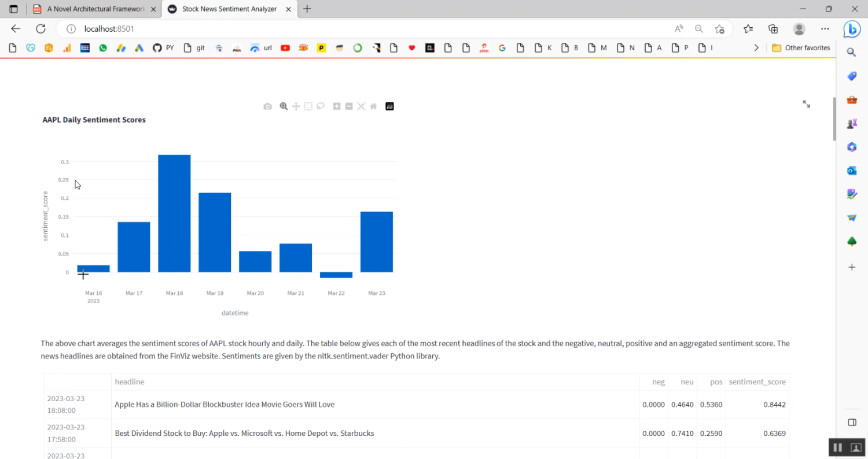The height and width of the screenshot is (459, 868).
Task: Toggle the Box Select tool on the chart
Action: click(x=308, y=106)
